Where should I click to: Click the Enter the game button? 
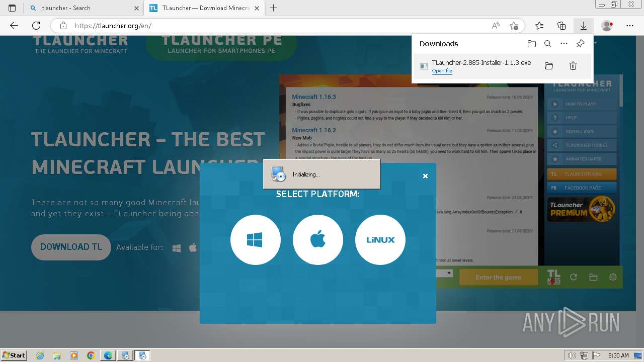[499, 278]
